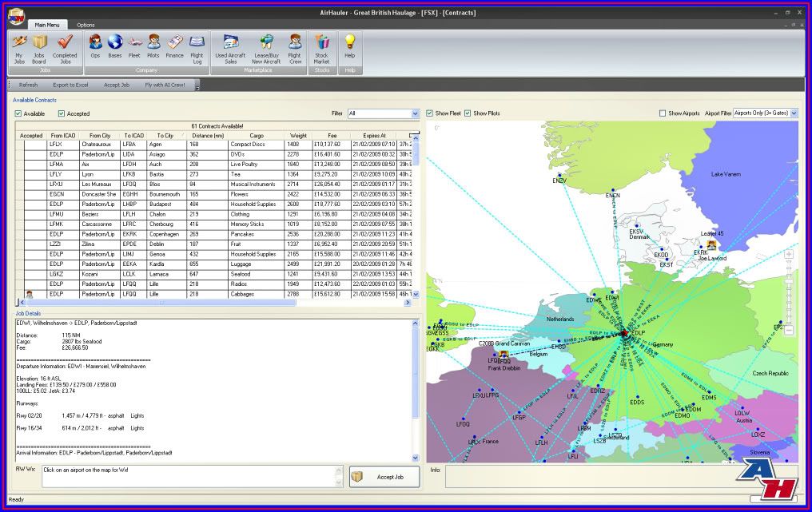Open Used Aircraft Sales
This screenshot has height=512, width=812.
click(230, 50)
